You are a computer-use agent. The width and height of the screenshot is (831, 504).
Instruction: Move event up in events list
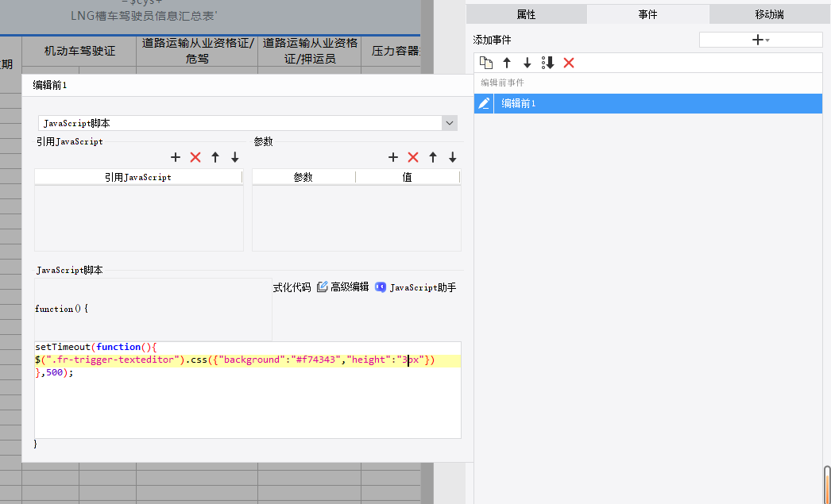tap(507, 63)
